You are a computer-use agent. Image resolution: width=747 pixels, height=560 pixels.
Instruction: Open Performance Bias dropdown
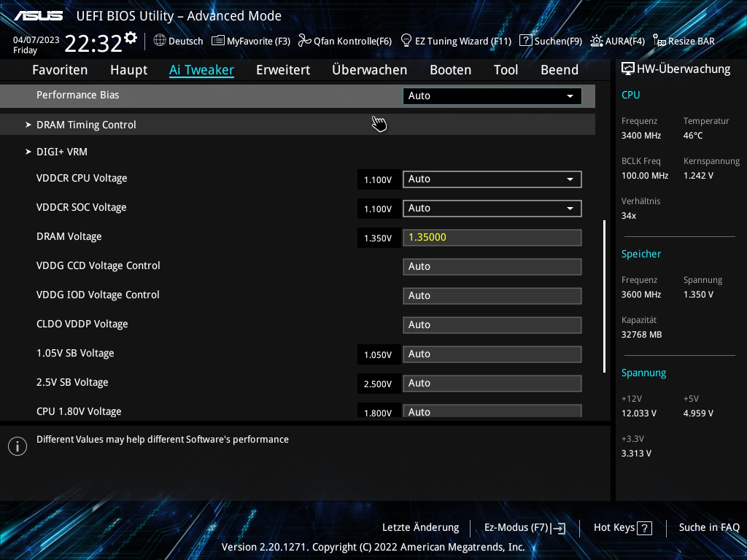click(x=492, y=96)
